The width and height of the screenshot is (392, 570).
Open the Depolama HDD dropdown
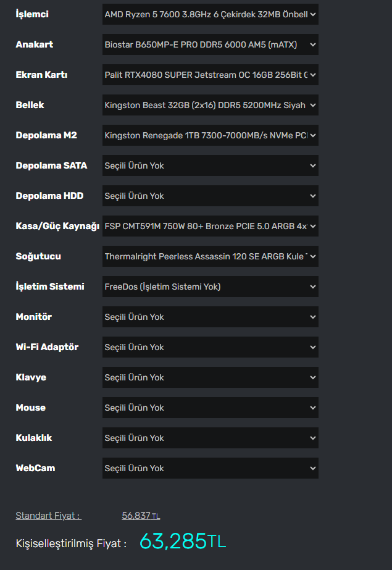point(210,196)
